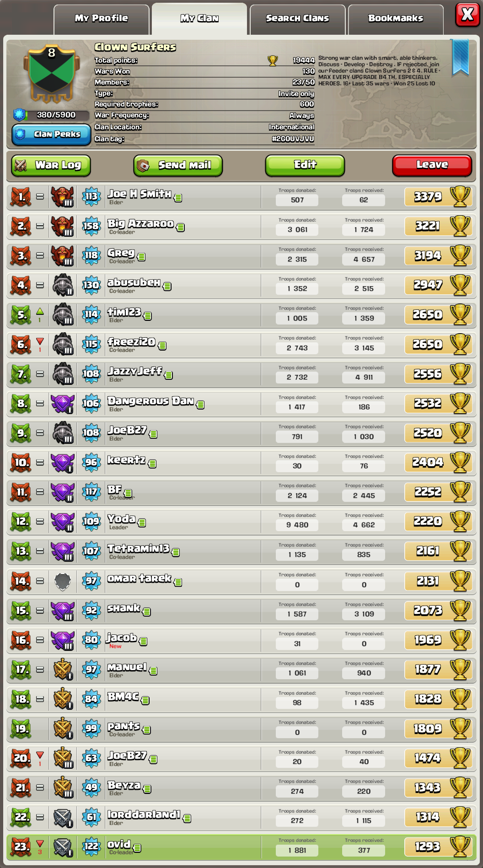Click the red Leave button

[x=432, y=165]
